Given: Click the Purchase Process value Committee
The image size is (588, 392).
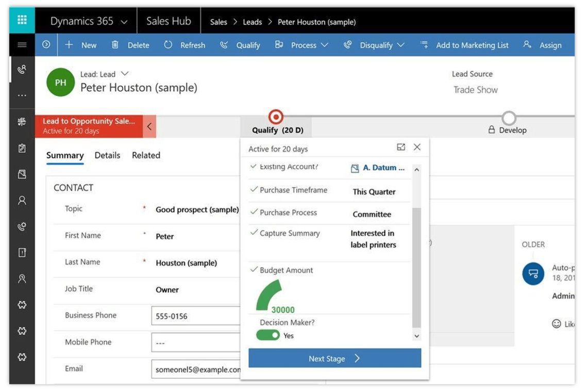Looking at the screenshot, I should click(x=372, y=214).
